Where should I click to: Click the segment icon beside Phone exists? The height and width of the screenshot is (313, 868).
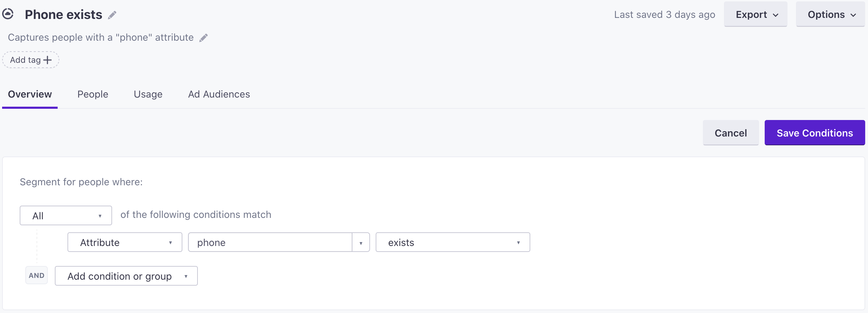8,14
